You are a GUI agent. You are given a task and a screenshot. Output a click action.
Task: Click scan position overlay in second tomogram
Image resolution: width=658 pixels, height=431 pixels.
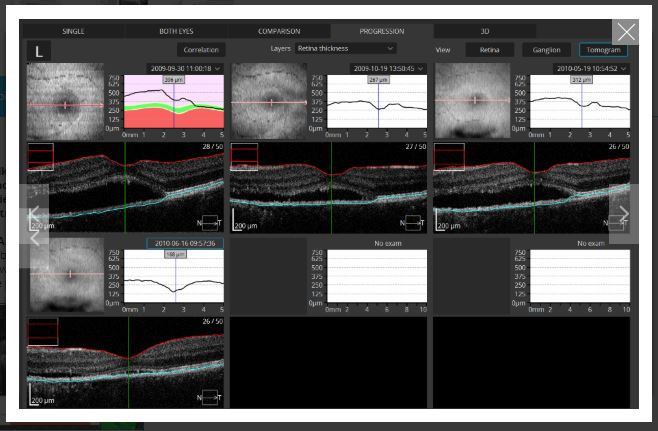[244, 156]
